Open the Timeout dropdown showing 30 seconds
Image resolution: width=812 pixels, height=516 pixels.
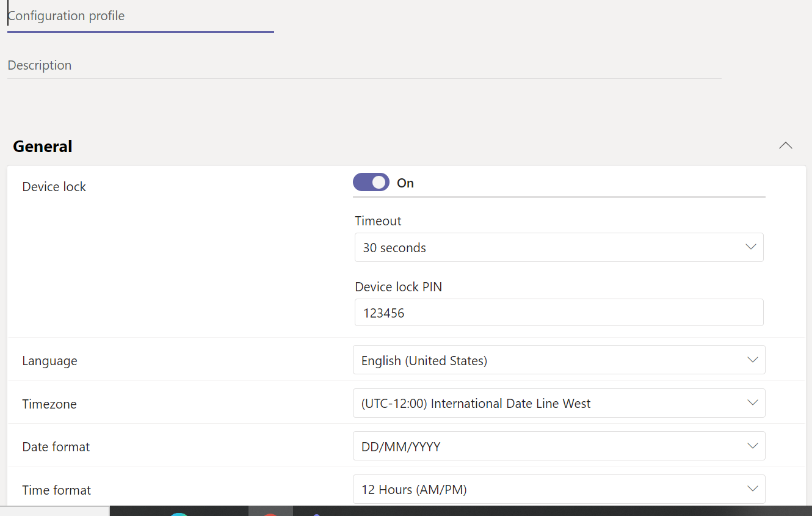click(549, 247)
